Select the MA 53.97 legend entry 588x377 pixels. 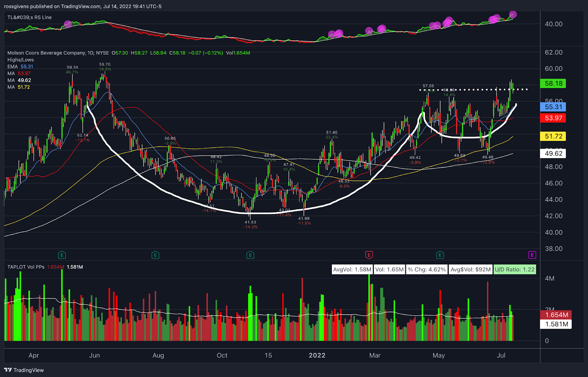tap(19, 73)
